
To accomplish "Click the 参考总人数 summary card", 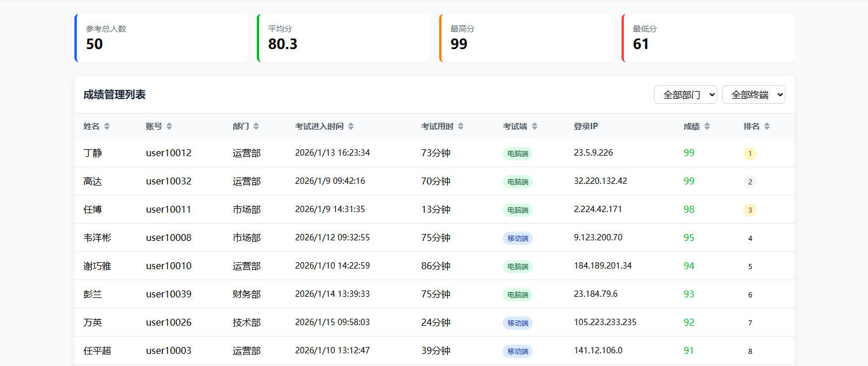I will (x=161, y=38).
